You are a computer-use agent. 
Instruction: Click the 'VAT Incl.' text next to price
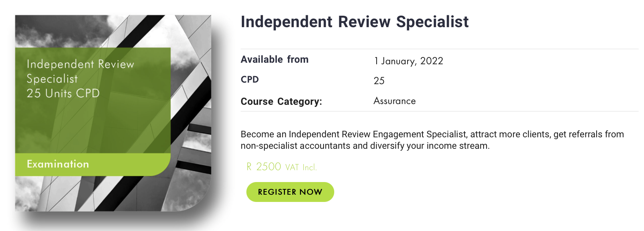(x=301, y=168)
